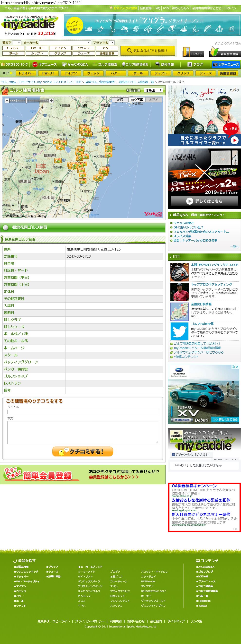The image size is (241, 644).
Task: Select ドライバー in the ギア bar
Action: click(x=26, y=73)
